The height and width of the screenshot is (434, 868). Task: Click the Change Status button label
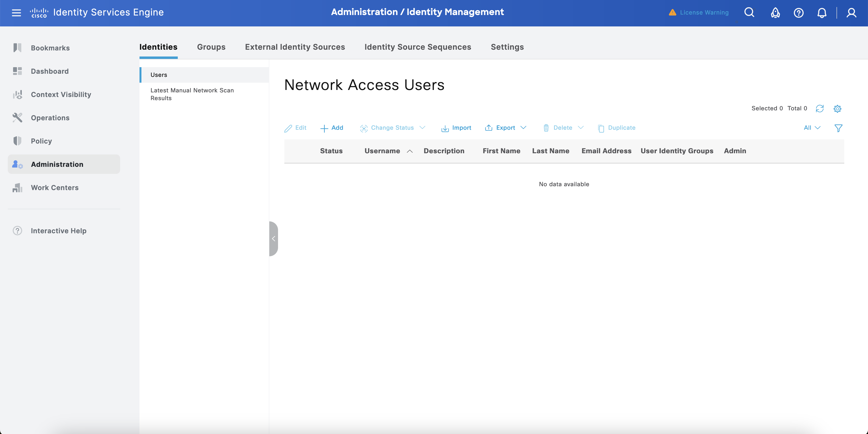click(x=392, y=128)
